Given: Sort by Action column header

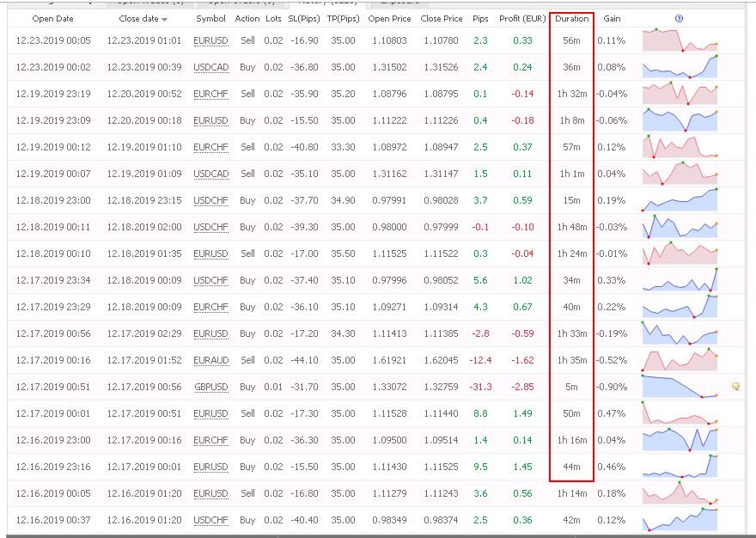Looking at the screenshot, I should [247, 19].
